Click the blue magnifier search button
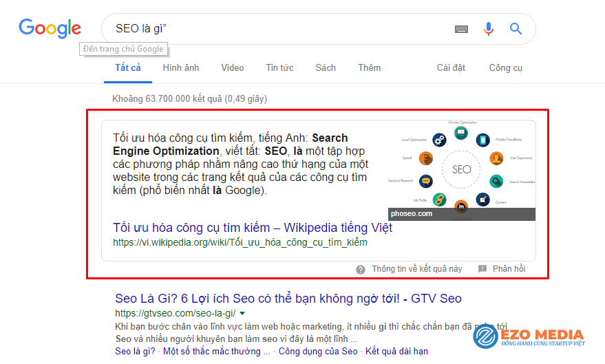The width and height of the screenshot is (605, 364). click(516, 28)
